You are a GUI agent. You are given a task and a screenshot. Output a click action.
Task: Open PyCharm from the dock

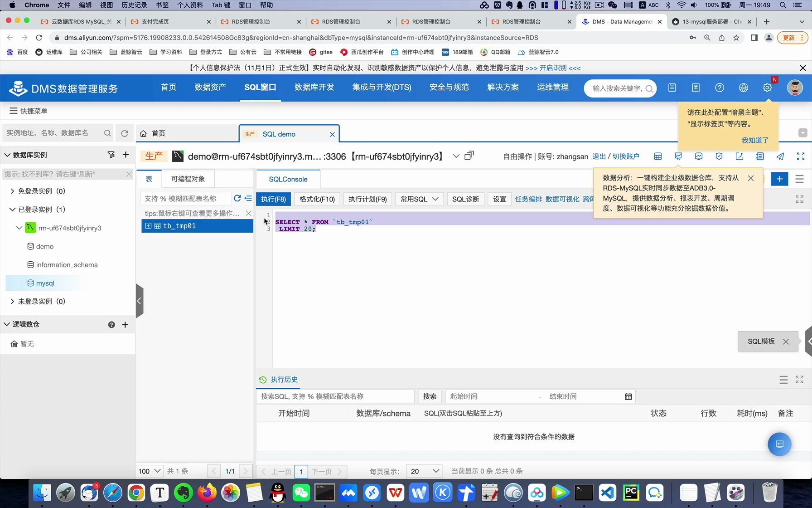[x=631, y=493]
